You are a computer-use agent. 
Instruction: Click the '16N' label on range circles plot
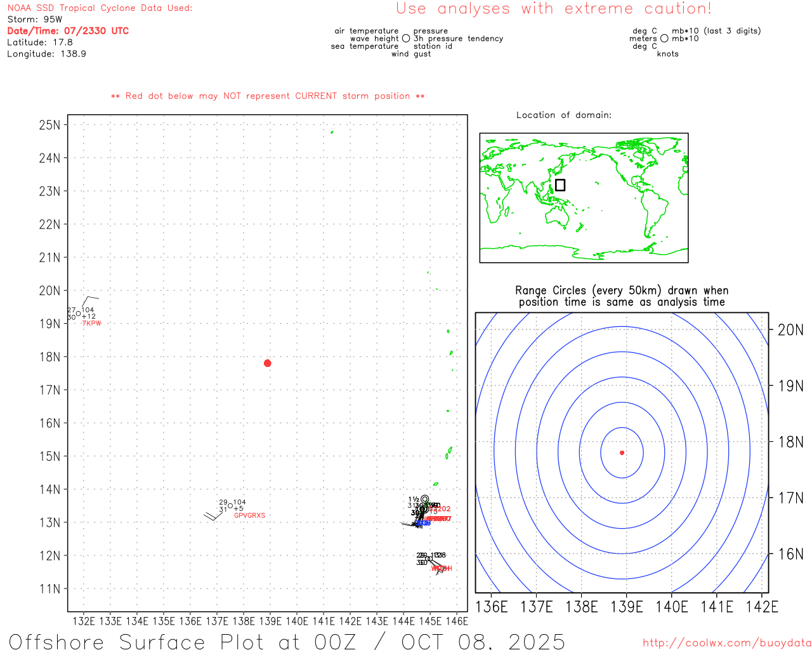pos(790,554)
